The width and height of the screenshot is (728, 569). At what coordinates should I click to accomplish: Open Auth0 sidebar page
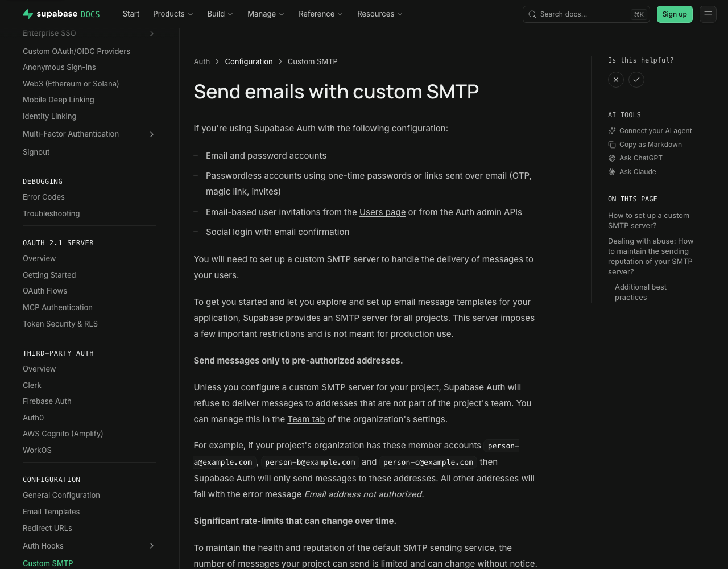[x=33, y=418]
